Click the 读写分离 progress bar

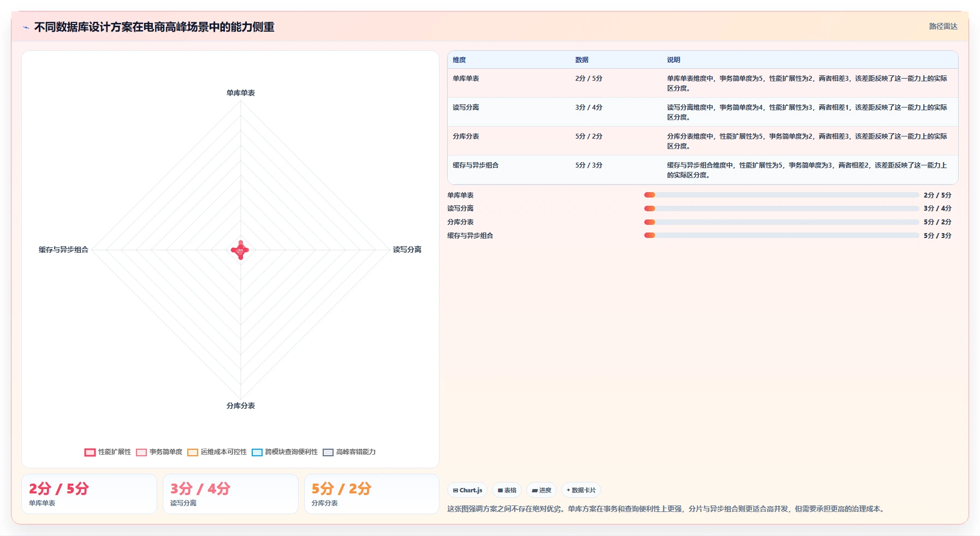pos(781,209)
